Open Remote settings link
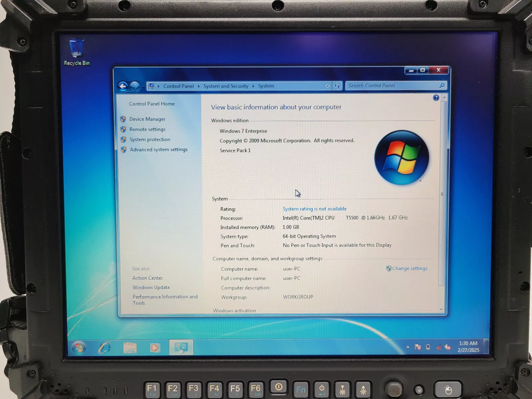This screenshot has width=532, height=399. (x=148, y=129)
